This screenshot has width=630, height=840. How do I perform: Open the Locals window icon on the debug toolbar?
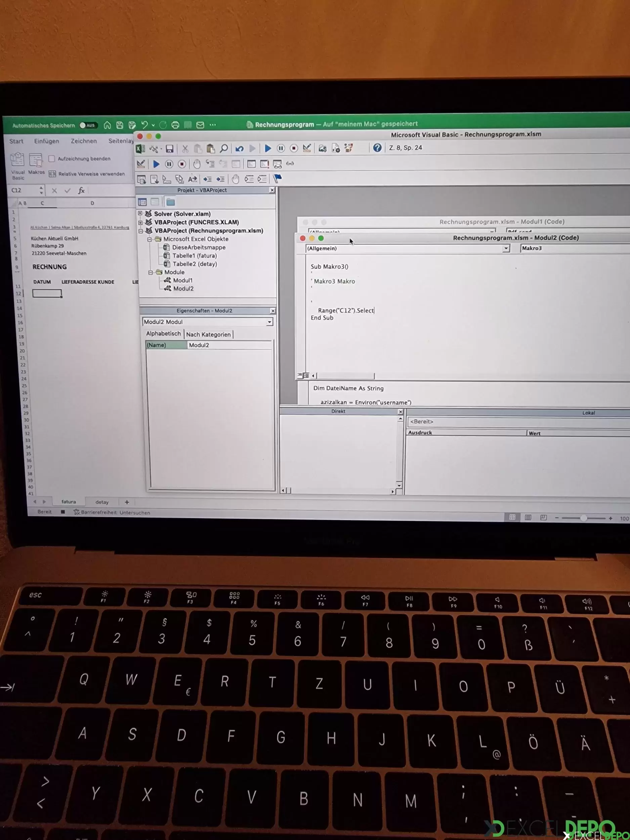coord(251,164)
